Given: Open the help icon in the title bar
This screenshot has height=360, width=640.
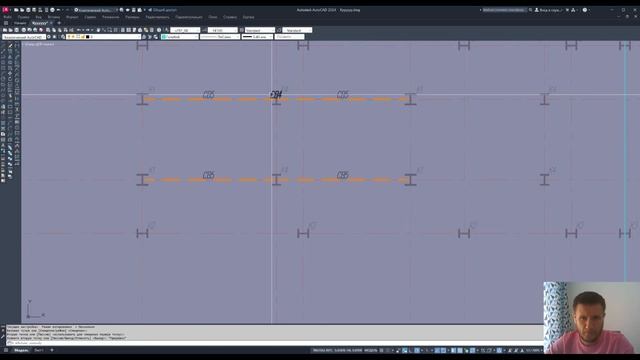Looking at the screenshot, I should coord(585,10).
